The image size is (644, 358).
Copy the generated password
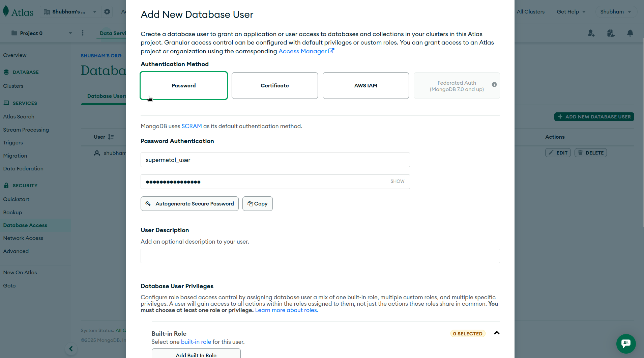[x=257, y=203]
